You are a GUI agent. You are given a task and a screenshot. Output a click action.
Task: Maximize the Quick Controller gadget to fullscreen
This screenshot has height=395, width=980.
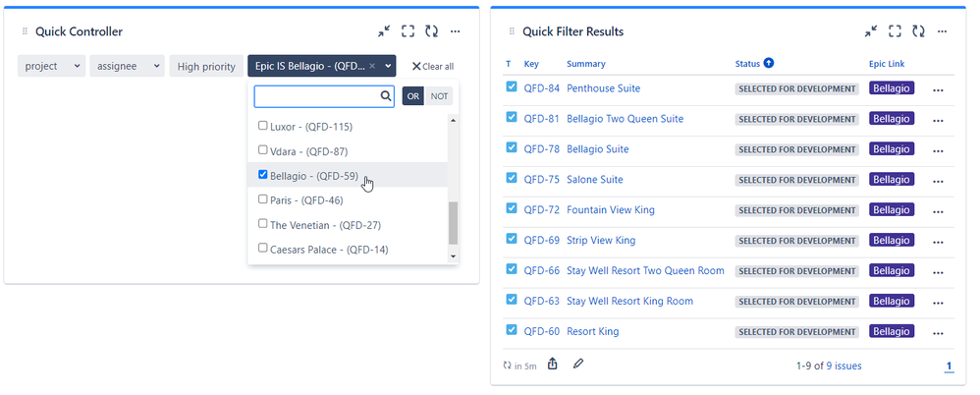pyautogui.click(x=408, y=31)
